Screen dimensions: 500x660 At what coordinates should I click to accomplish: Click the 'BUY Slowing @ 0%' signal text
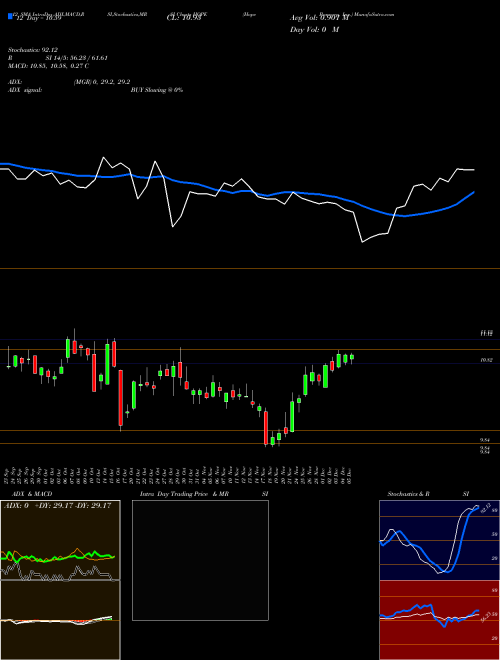tap(157, 90)
